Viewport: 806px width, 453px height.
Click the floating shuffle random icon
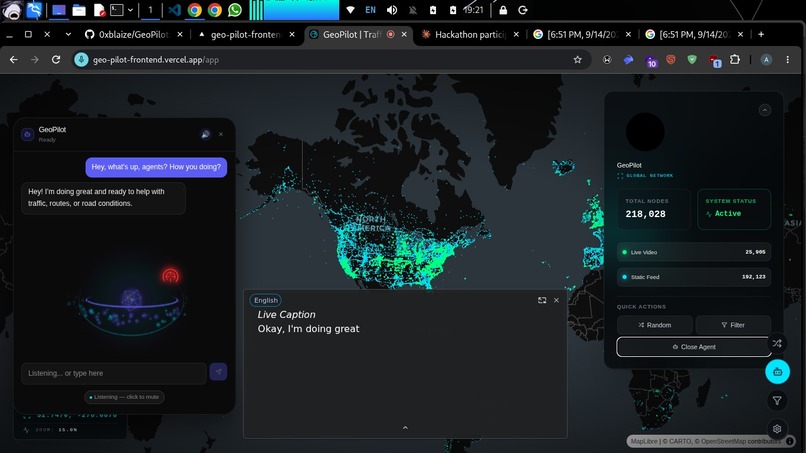pyautogui.click(x=777, y=343)
